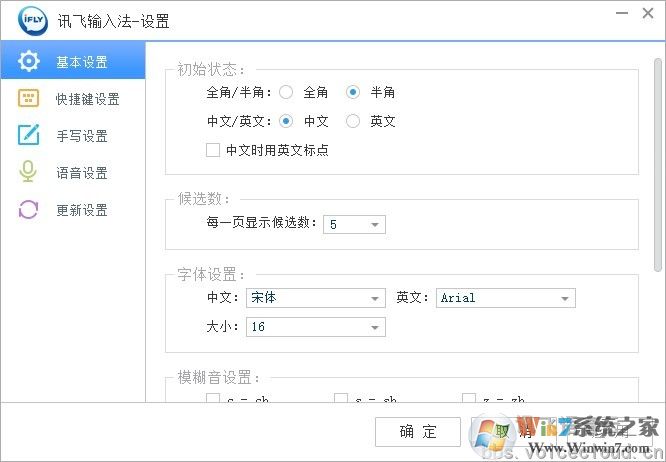The image size is (666, 462).
Task: Click the iFLY logo icon
Action: click(x=33, y=20)
